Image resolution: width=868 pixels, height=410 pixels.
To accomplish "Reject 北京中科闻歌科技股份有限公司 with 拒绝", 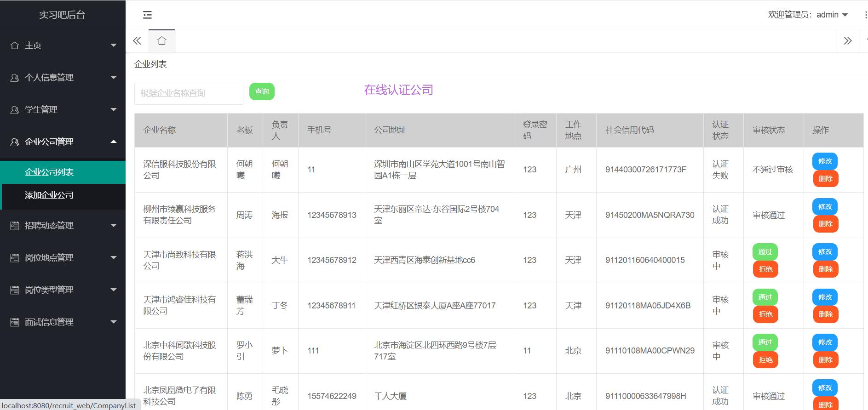I will (765, 359).
